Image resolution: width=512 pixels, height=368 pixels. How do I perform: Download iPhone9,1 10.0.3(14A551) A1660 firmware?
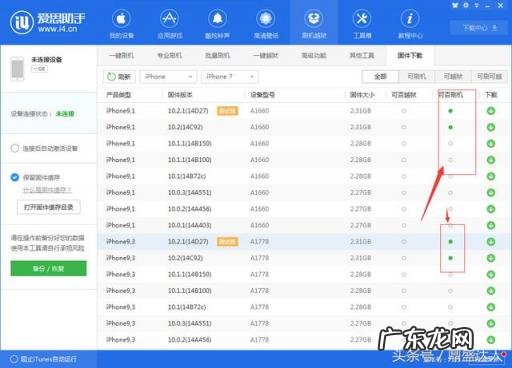491,192
